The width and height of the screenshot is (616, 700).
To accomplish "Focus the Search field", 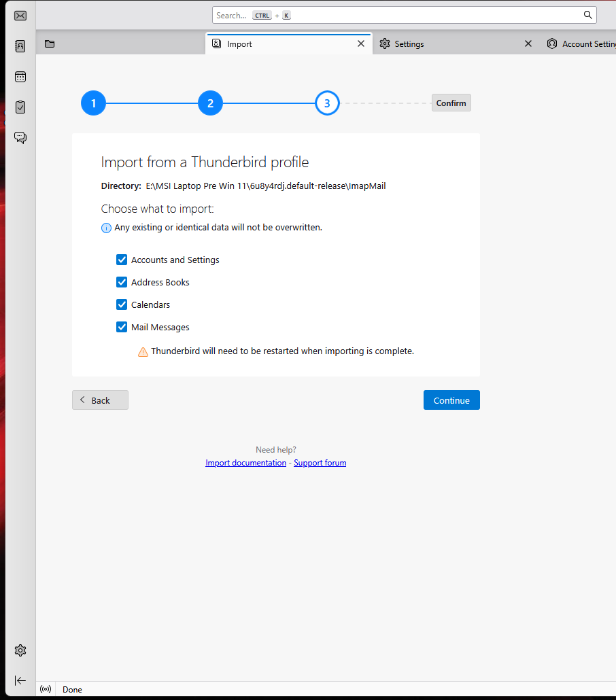I will coord(405,15).
